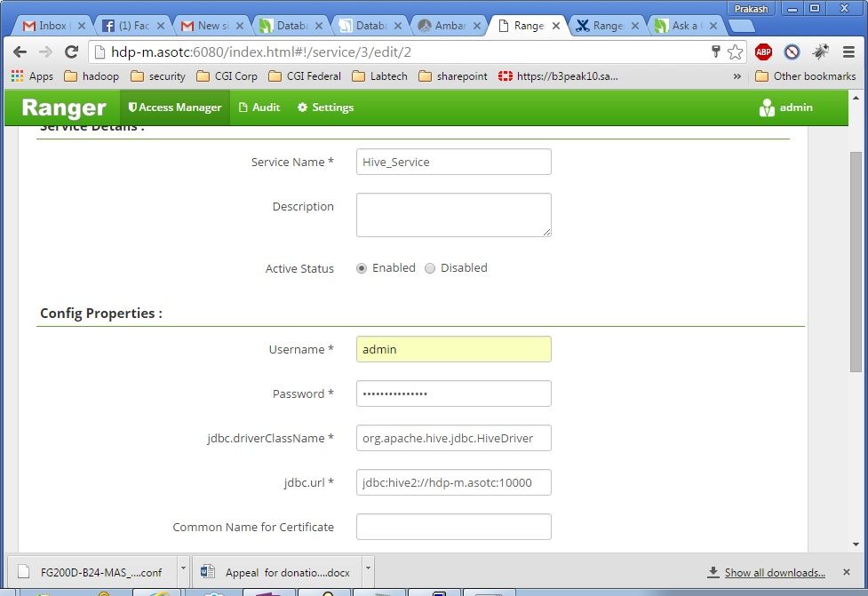Click the blue site-blocker extension icon

792,52
